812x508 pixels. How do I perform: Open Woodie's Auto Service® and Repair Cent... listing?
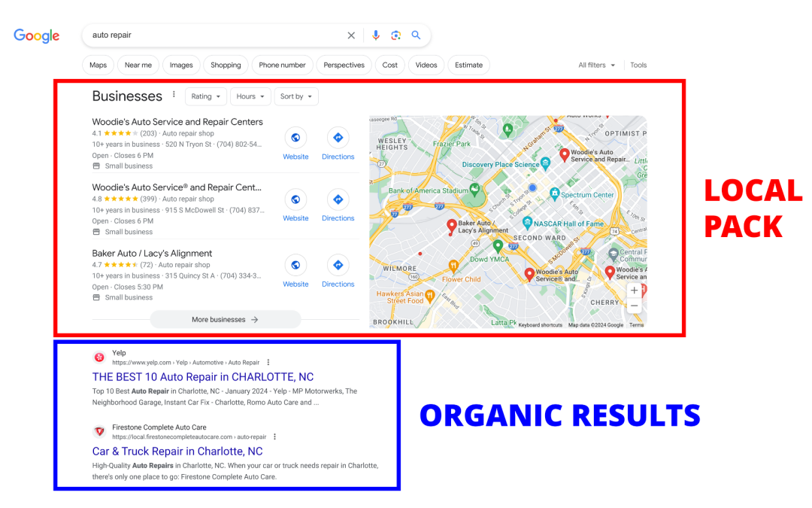pos(177,187)
